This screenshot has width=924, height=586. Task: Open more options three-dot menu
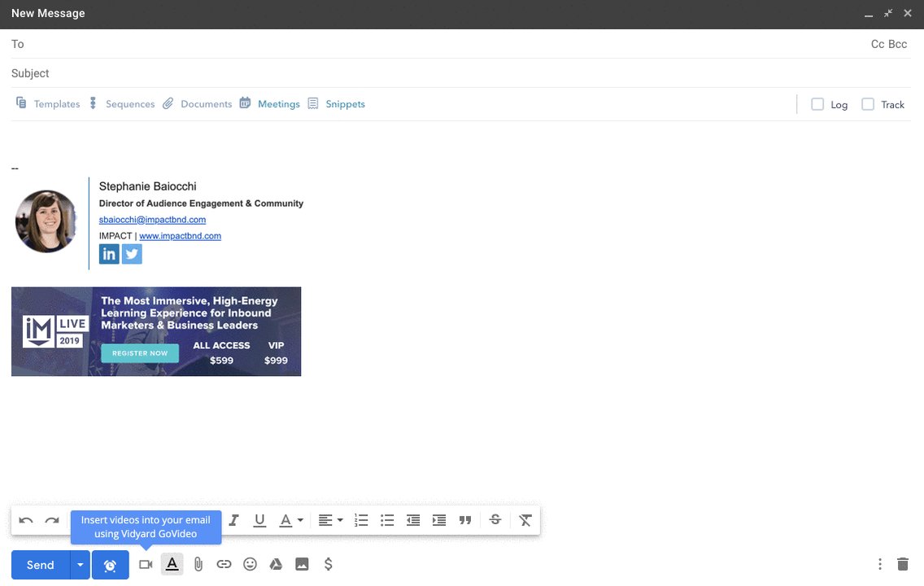(880, 565)
